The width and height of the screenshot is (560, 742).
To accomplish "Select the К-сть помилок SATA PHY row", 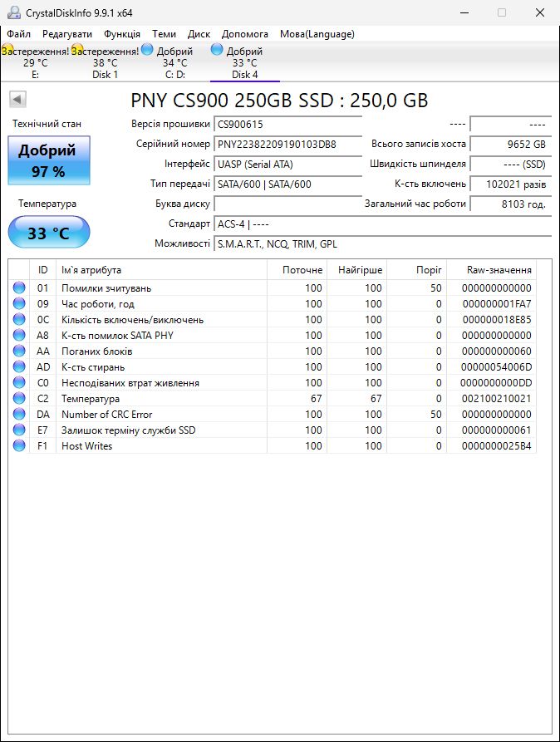I will pyautogui.click(x=273, y=335).
